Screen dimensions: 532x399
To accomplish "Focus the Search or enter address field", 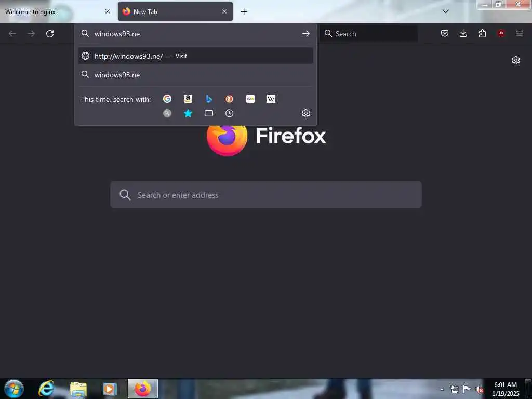I will pos(266,195).
